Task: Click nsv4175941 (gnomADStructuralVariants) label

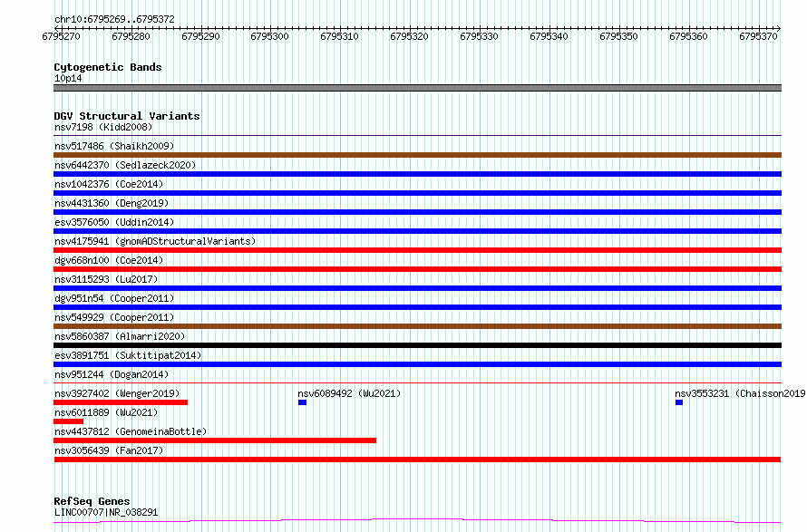Action: [155, 241]
